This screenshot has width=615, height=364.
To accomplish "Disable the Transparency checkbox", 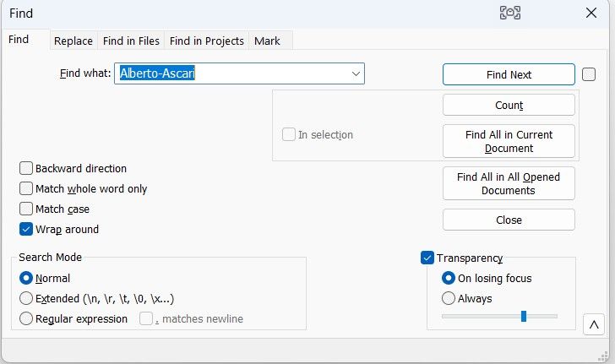I will tap(427, 258).
